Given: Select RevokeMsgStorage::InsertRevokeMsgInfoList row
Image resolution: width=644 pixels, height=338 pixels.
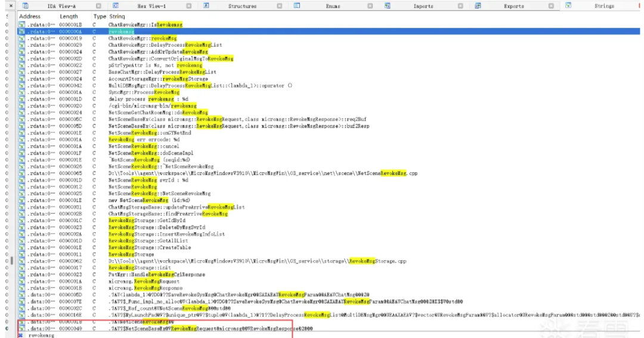Looking at the screenshot, I should tap(329, 234).
